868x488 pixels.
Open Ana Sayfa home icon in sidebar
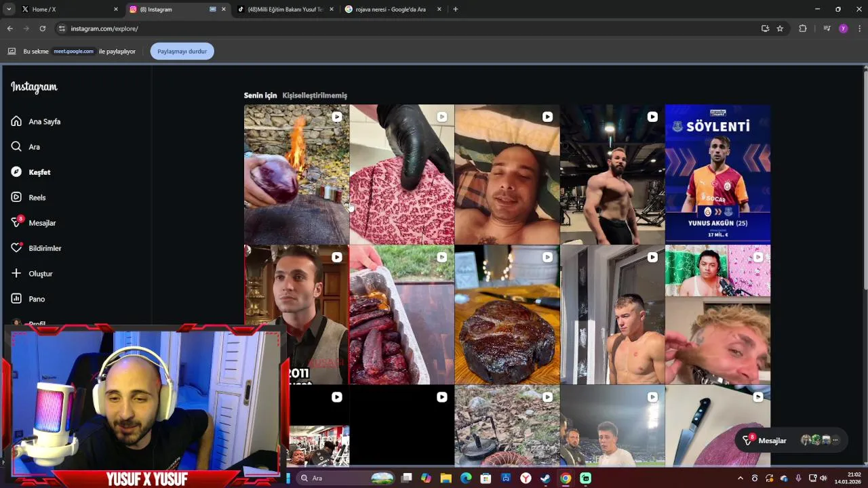(16, 121)
